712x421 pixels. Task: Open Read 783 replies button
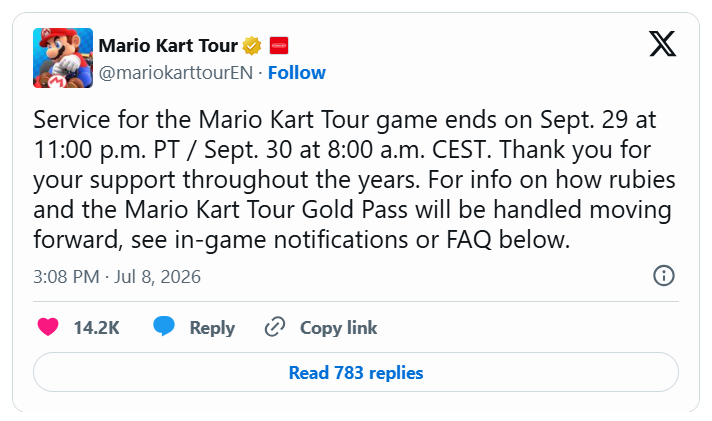click(356, 372)
